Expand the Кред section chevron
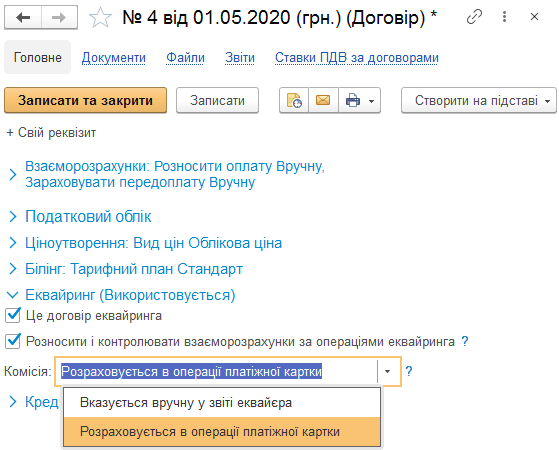This screenshot has height=450, width=559. 13,402
